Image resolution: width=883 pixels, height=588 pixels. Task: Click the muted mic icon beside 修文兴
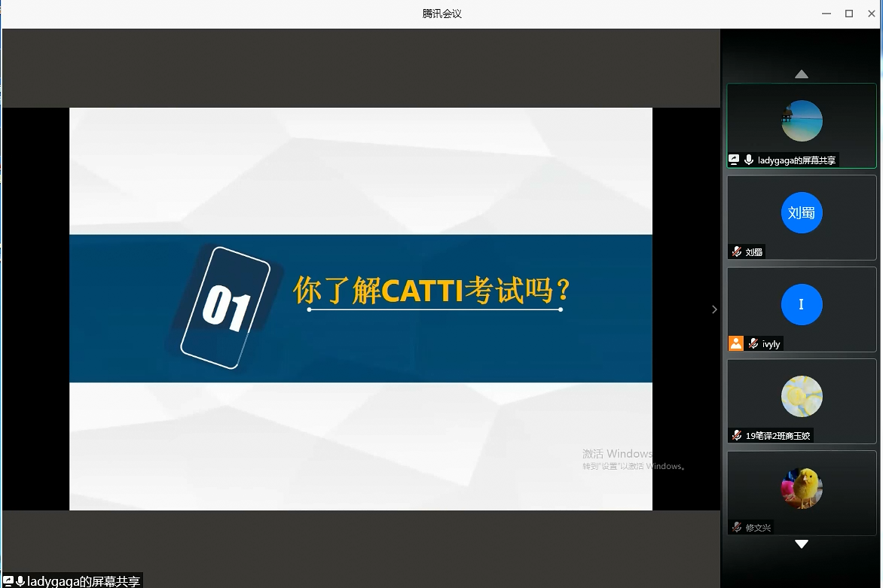point(737,527)
